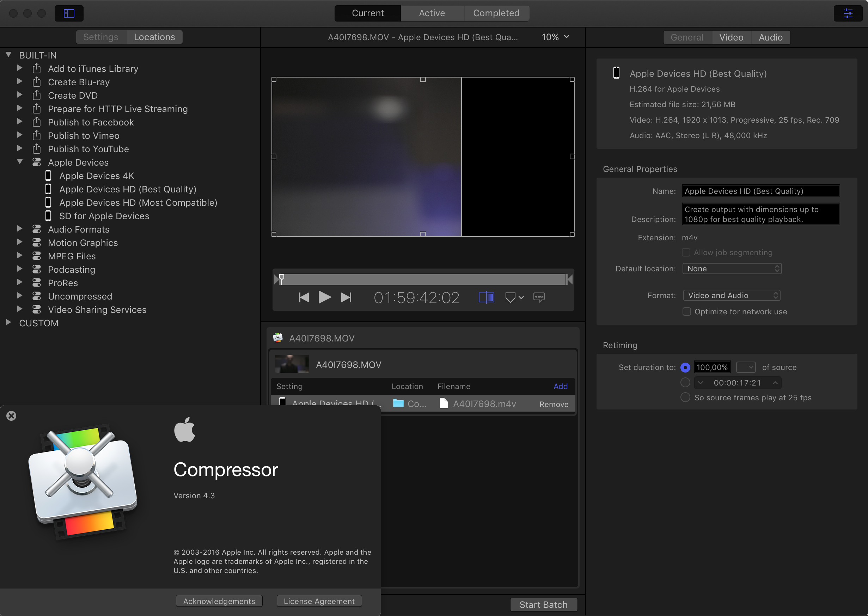Click the A40I7698.MOV job thumbnail
Viewport: 868px width, 616px height.
coord(292,364)
